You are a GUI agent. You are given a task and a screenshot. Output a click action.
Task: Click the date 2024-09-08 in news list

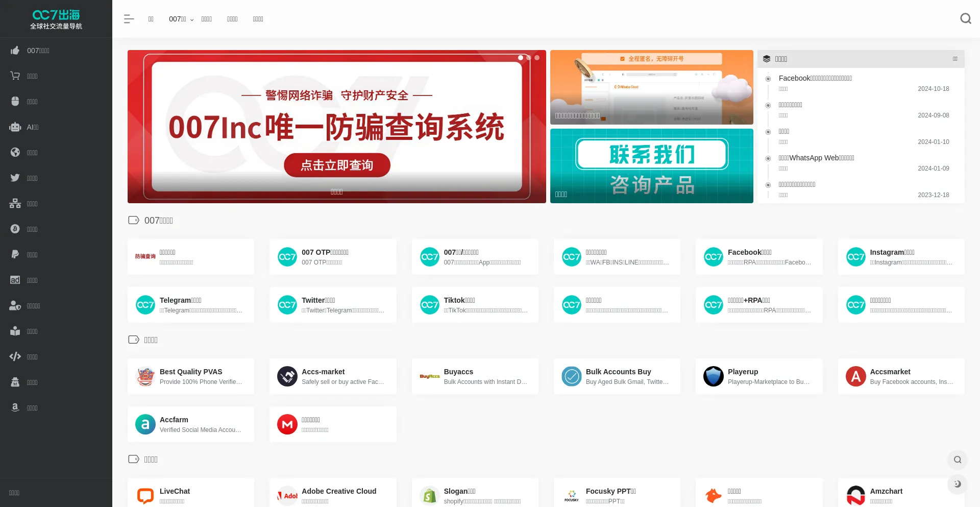[933, 115]
